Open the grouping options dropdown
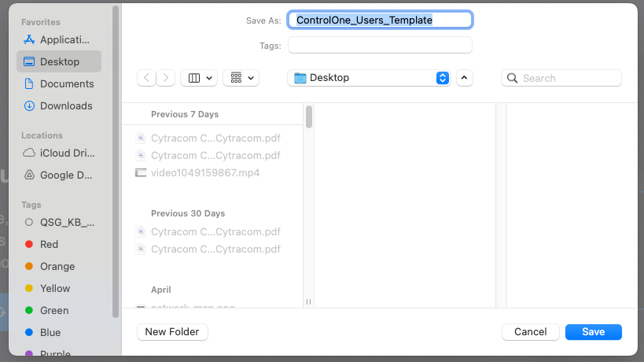644x362 pixels. click(241, 78)
